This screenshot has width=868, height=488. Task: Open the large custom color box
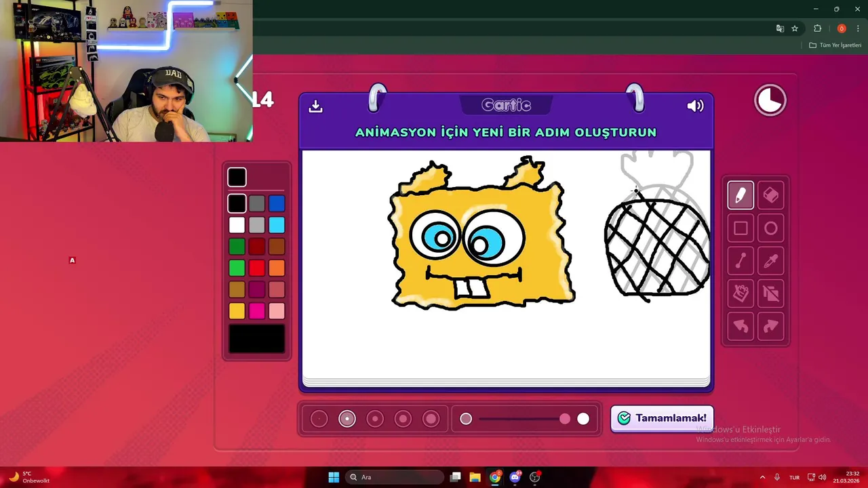click(257, 339)
